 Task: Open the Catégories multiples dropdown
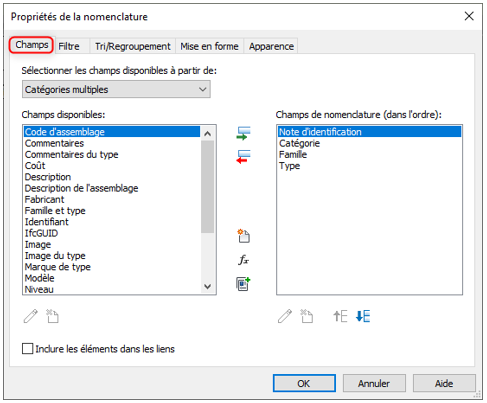point(116,89)
